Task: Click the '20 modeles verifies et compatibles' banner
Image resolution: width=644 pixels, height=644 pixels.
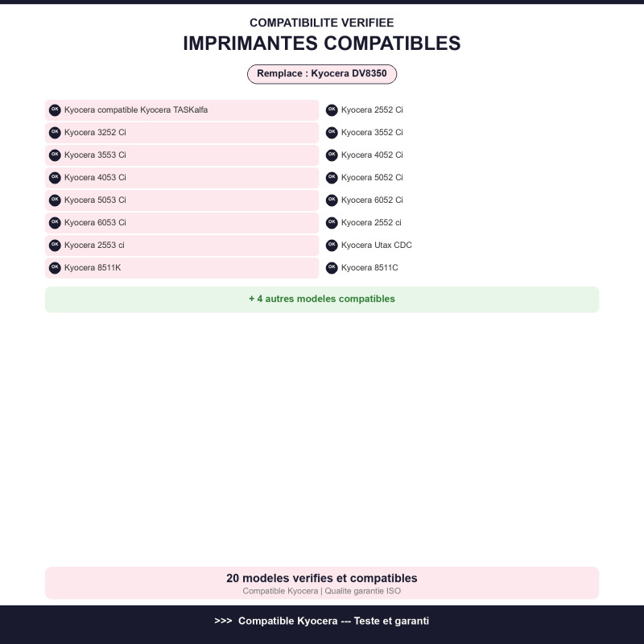Action: pyautogui.click(x=322, y=583)
